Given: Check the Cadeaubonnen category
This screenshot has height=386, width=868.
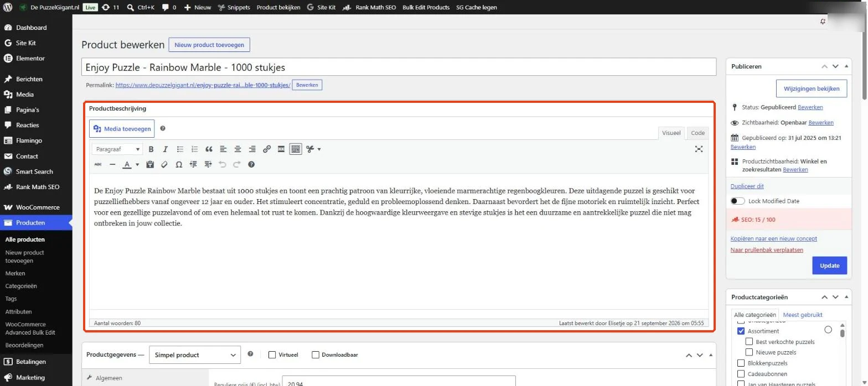Looking at the screenshot, I should (x=741, y=374).
